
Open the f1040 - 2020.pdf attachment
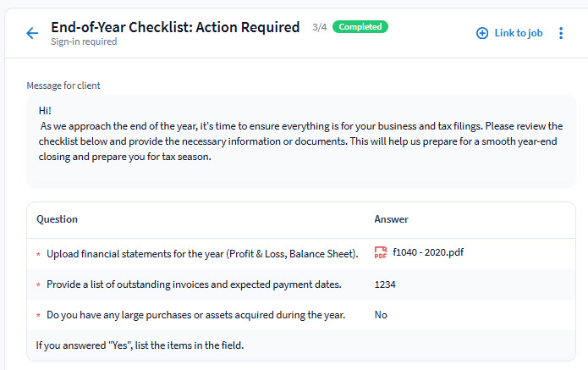(x=428, y=252)
